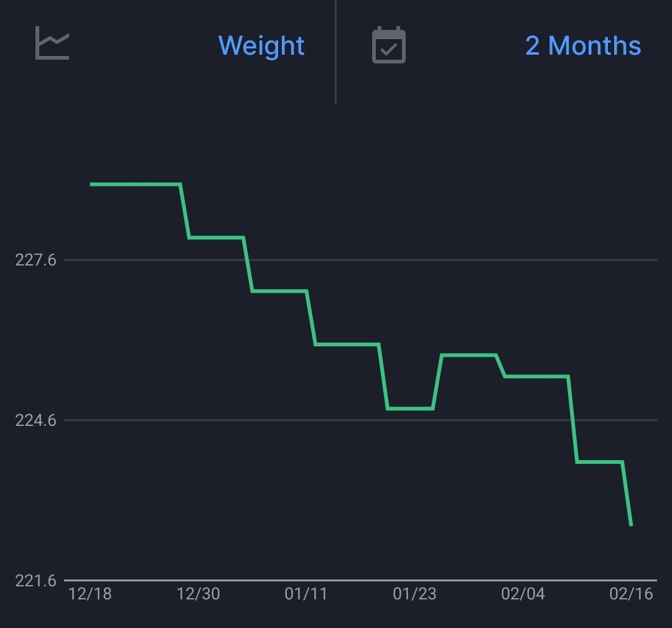This screenshot has height=628, width=672.
Task: Open the Weight metric selector
Action: (261, 45)
